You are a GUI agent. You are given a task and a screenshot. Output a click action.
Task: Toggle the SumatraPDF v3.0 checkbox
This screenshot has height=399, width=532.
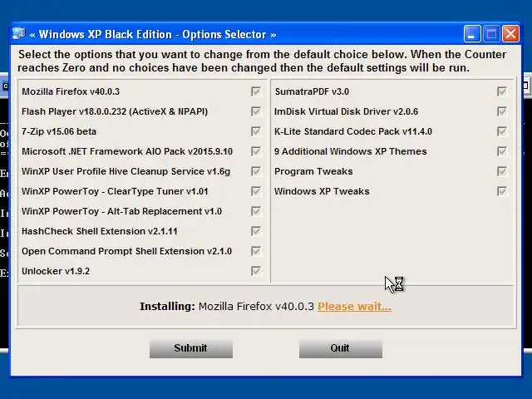click(x=502, y=91)
